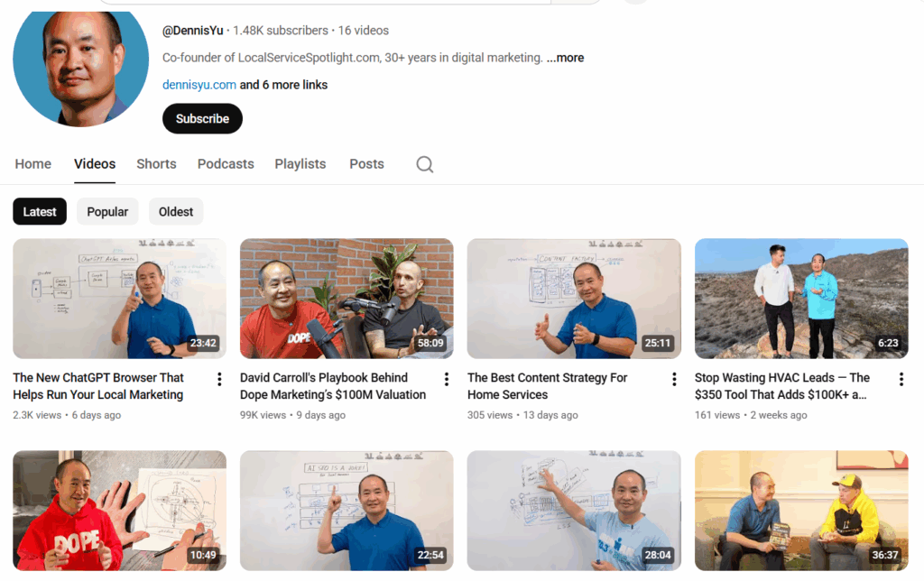924x581 pixels.
Task: Open more options for Best Content Strategy video
Action: 674,379
